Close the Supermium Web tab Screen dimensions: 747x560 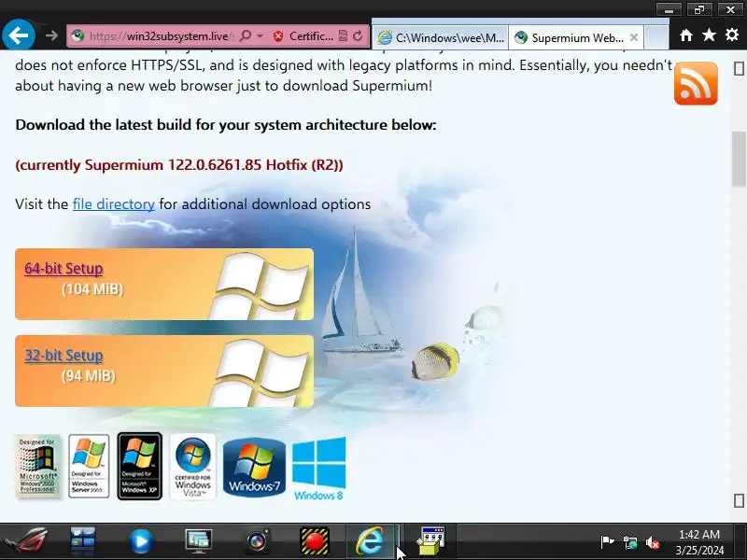(x=634, y=37)
